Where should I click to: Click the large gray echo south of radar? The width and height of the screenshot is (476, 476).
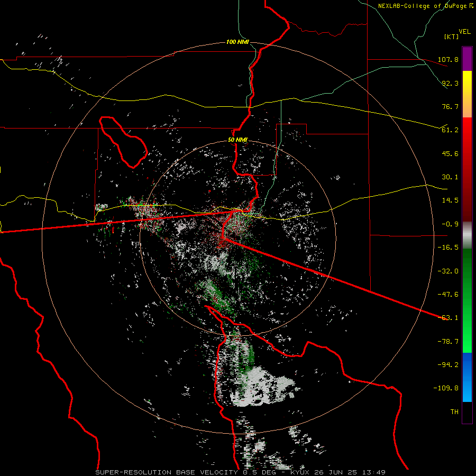point(261,387)
